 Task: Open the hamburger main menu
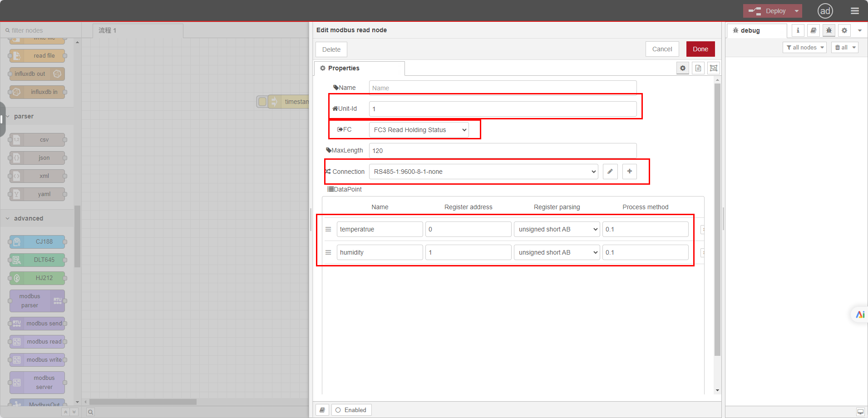854,11
